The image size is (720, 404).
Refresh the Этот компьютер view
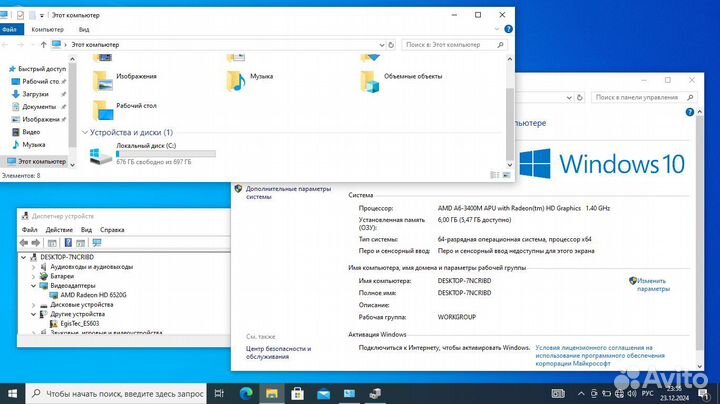391,45
